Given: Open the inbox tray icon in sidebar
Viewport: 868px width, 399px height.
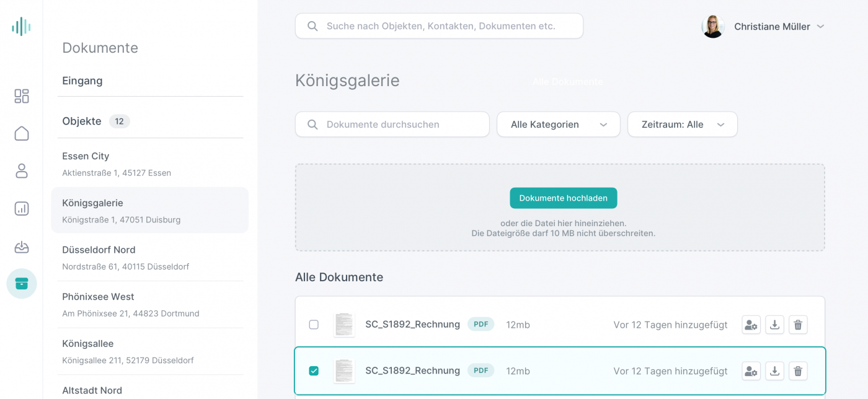Looking at the screenshot, I should [x=22, y=247].
